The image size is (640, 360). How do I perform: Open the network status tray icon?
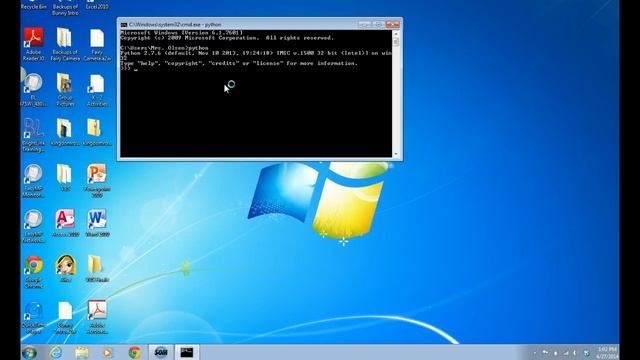(x=565, y=353)
